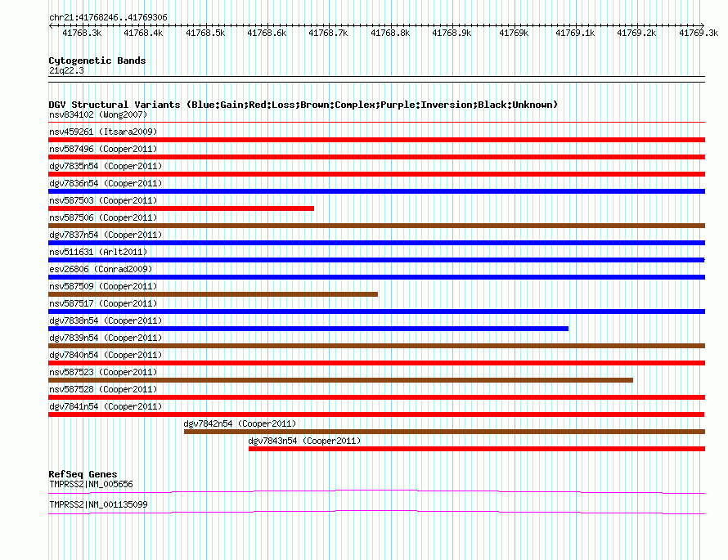Click blue bar for nsv587517
This screenshot has width=728, height=560.
click(376, 311)
